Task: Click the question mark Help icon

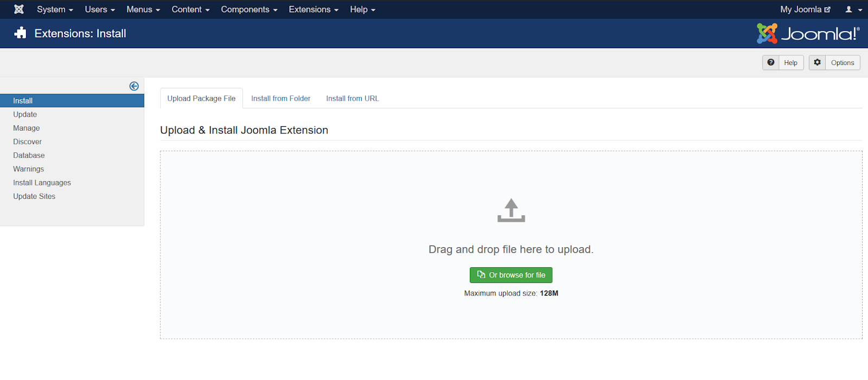Action: coord(770,62)
